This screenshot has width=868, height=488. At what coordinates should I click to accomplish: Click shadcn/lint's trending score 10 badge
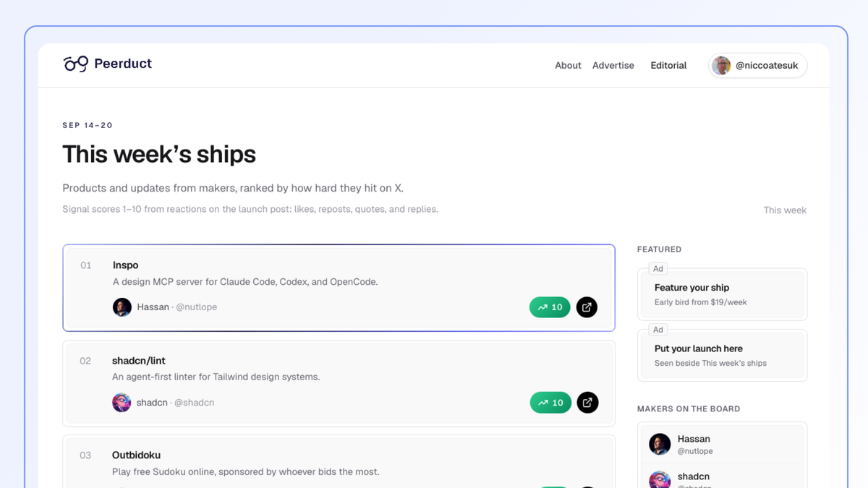click(550, 403)
